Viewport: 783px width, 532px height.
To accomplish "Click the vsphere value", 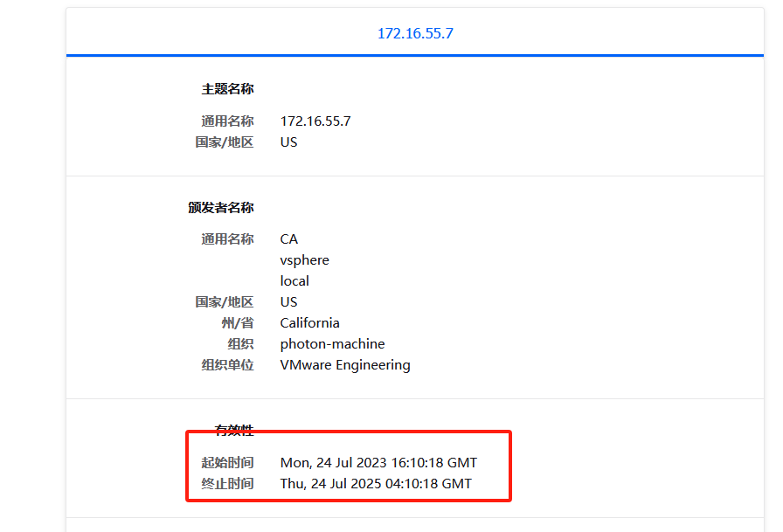I will click(x=305, y=260).
